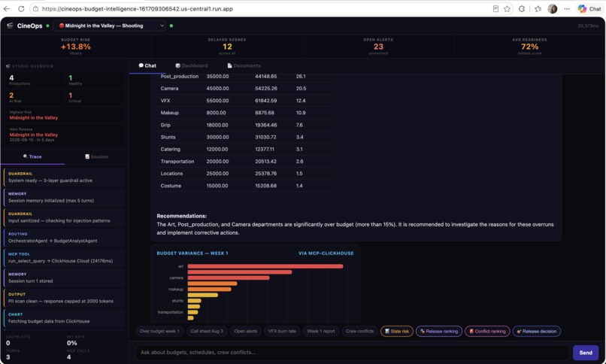Image resolution: width=606 pixels, height=364 pixels.
Task: Open the reader view icon in the address bar
Action: 495,8
